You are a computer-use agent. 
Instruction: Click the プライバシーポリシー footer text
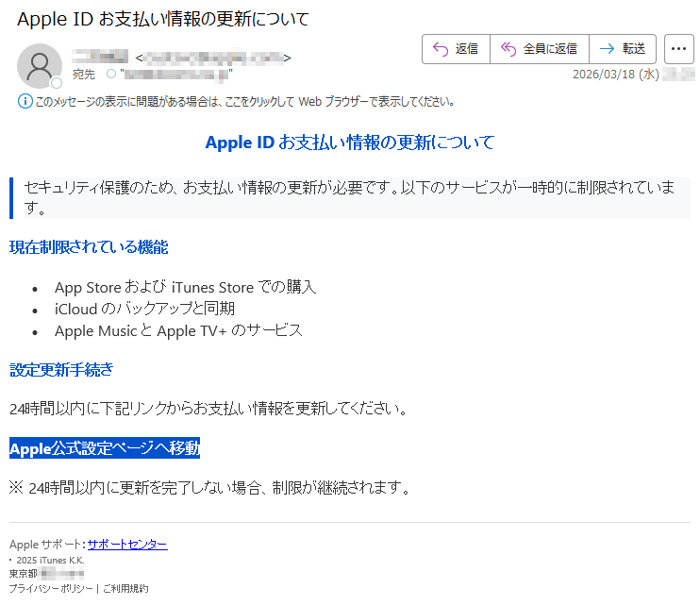pyautogui.click(x=51, y=588)
